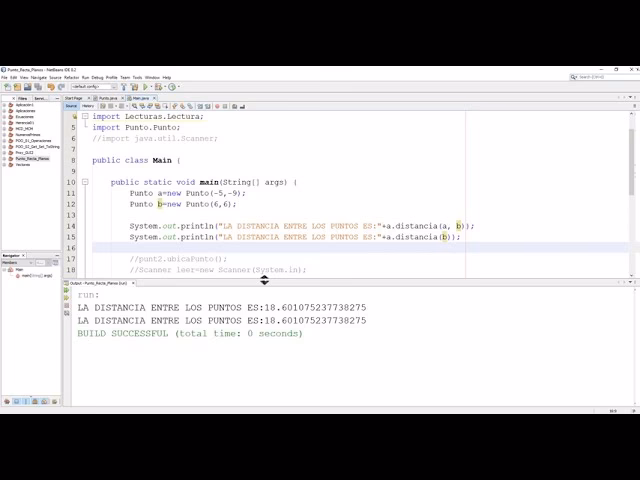This screenshot has width=640, height=480.
Task: Close the Navigator panel
Action: 23,256
